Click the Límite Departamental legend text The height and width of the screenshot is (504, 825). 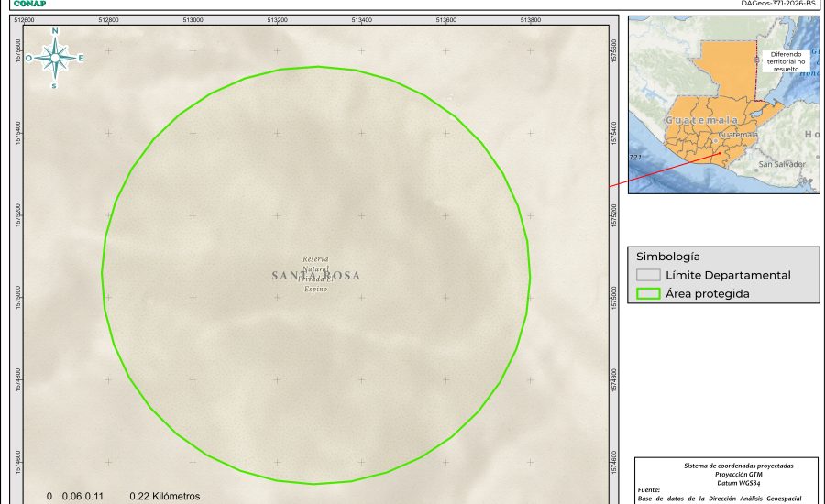(728, 275)
